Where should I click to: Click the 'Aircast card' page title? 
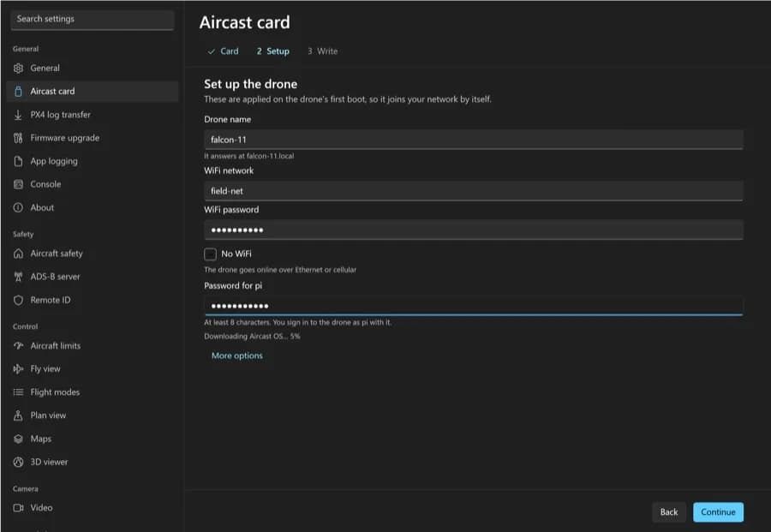(x=245, y=22)
